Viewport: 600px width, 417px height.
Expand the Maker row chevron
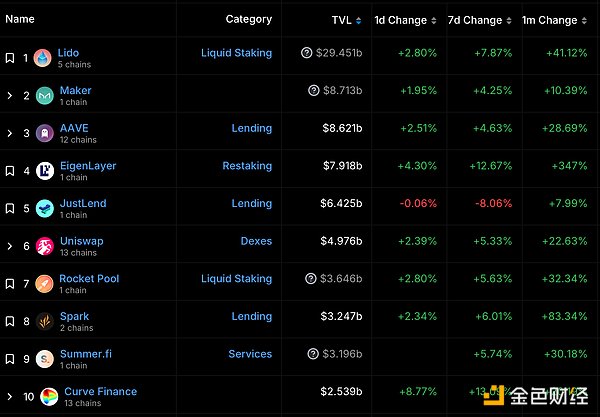(9, 96)
